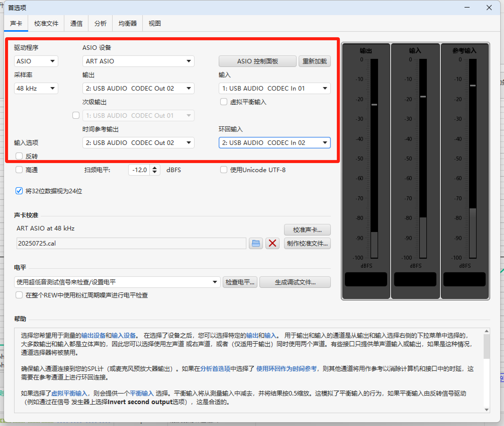This screenshot has height=426, width=504.
Task: Open the level check test signal dropdown
Action: [117, 282]
